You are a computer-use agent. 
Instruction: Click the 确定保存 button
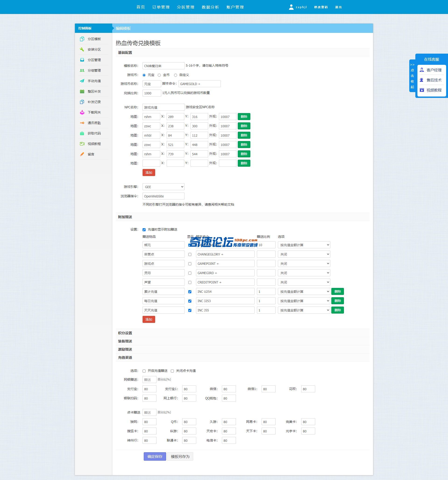tap(155, 457)
